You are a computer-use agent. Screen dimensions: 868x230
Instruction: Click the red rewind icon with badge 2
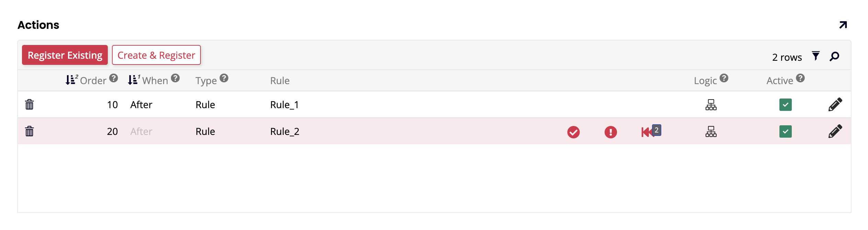coord(648,132)
